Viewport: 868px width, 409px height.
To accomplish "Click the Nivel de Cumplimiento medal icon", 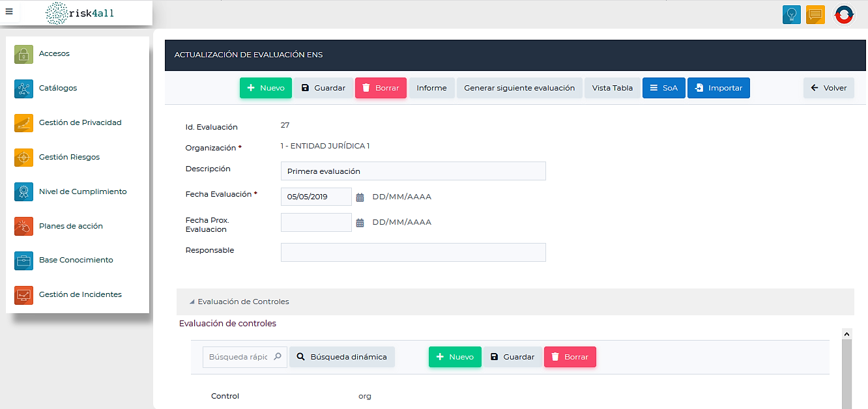I will tap(23, 192).
